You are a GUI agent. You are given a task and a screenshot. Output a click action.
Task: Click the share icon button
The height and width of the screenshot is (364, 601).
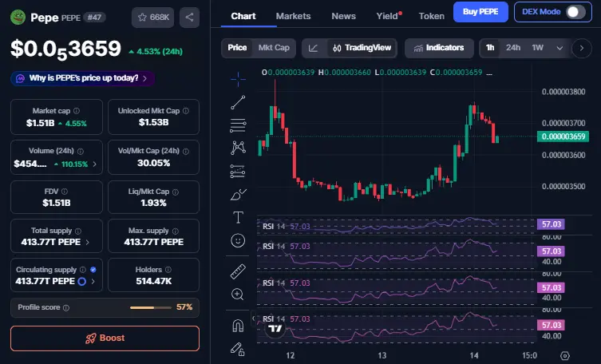[x=189, y=18]
